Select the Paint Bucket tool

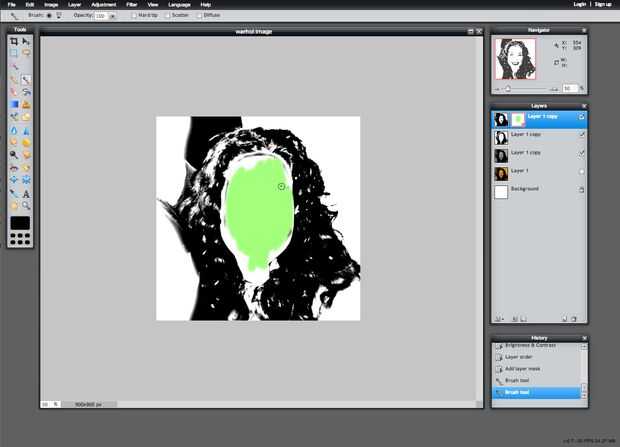[26, 92]
